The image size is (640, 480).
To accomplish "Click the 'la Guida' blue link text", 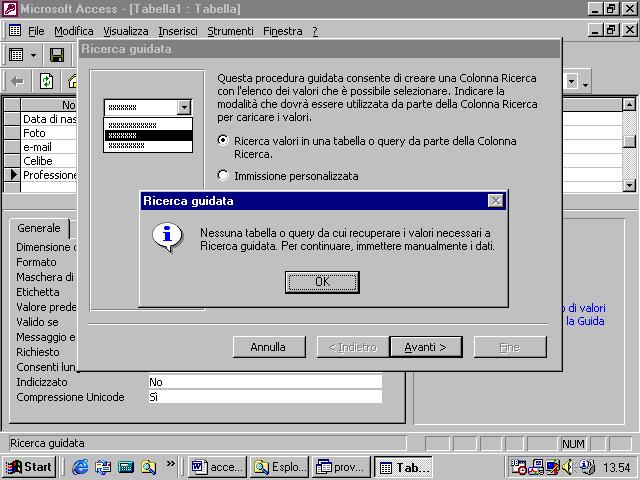I will pos(585,321).
